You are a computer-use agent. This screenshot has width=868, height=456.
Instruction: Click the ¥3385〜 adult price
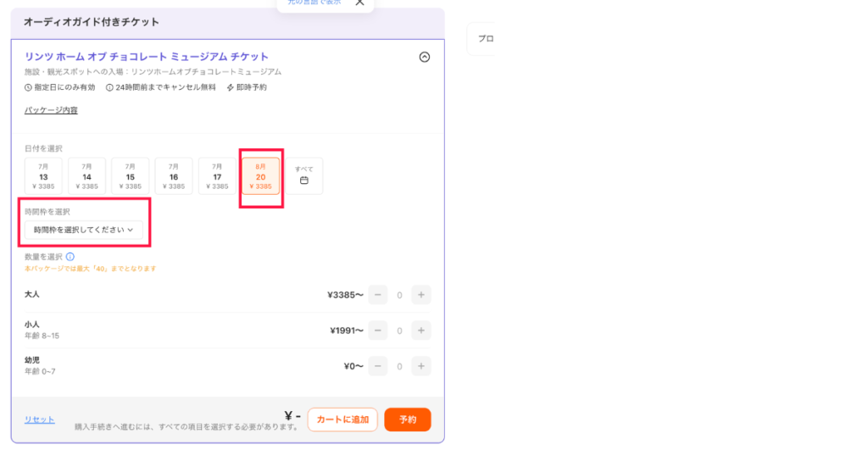coord(346,295)
